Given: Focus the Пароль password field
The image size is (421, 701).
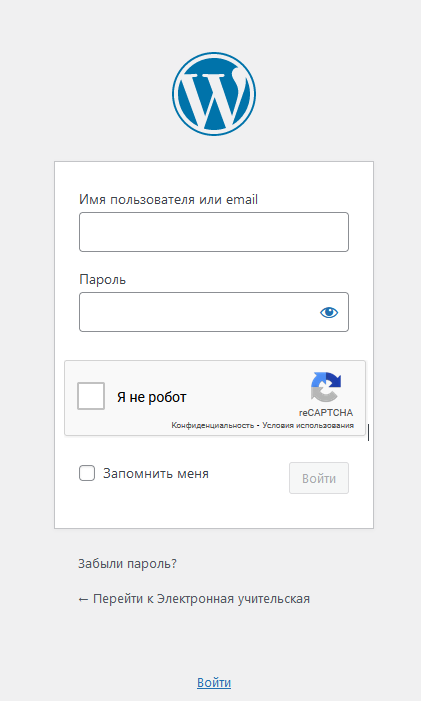Looking at the screenshot, I should coord(214,312).
